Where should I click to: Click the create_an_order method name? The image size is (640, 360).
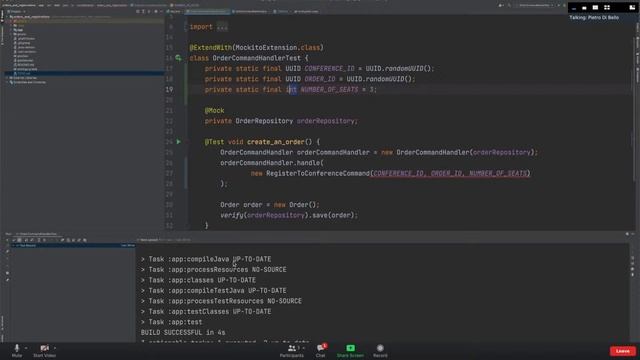coord(276,142)
